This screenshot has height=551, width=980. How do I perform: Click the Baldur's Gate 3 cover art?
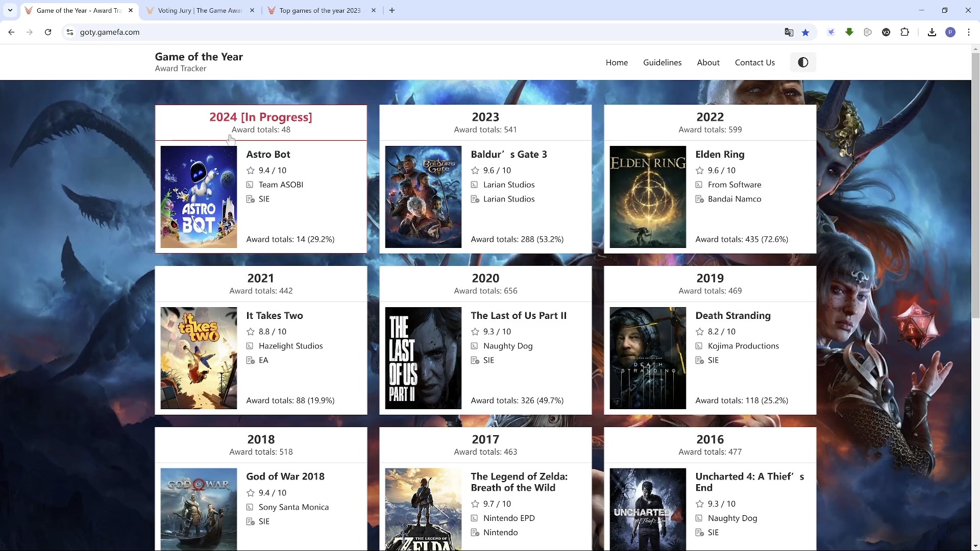[x=423, y=197]
